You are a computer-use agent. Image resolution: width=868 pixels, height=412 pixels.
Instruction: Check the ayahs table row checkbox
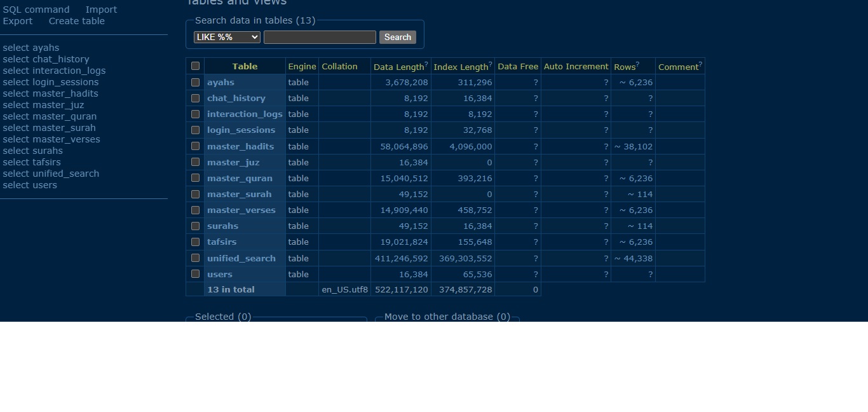click(x=195, y=82)
